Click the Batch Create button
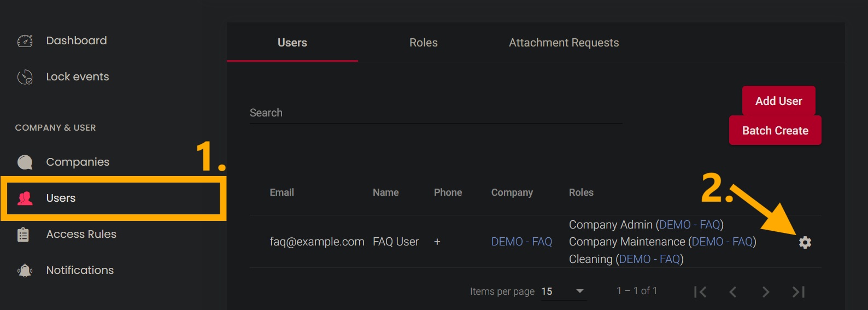Viewport: 868px width, 310px height. point(775,131)
